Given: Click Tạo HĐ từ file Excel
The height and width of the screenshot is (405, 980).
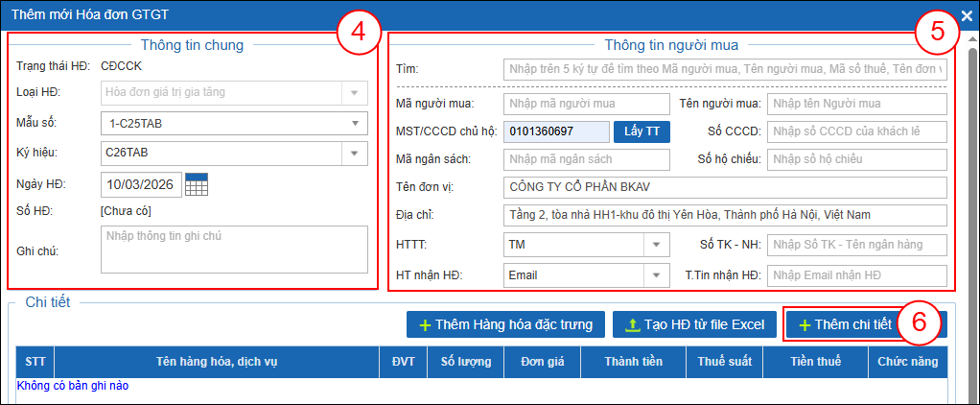Looking at the screenshot, I should (693, 324).
